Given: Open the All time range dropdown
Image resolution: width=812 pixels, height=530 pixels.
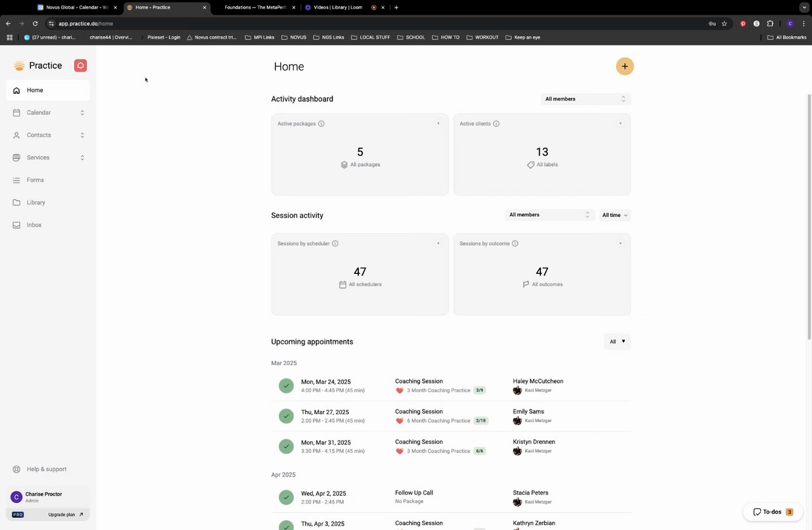Looking at the screenshot, I should tap(615, 215).
